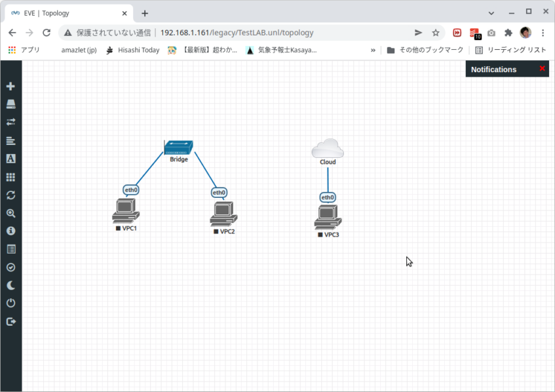The image size is (555, 392).
Task: Toggle night mode with the moon icon
Action: click(x=10, y=285)
